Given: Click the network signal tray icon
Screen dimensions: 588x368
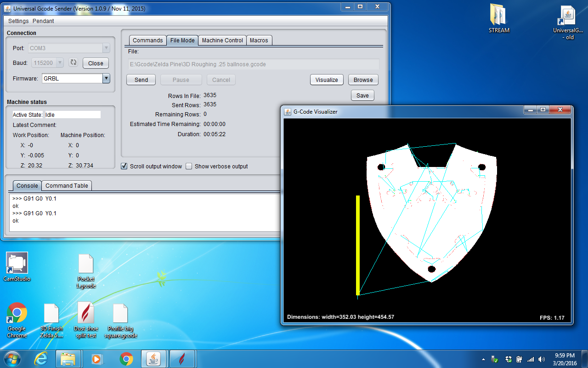Looking at the screenshot, I should (531, 359).
